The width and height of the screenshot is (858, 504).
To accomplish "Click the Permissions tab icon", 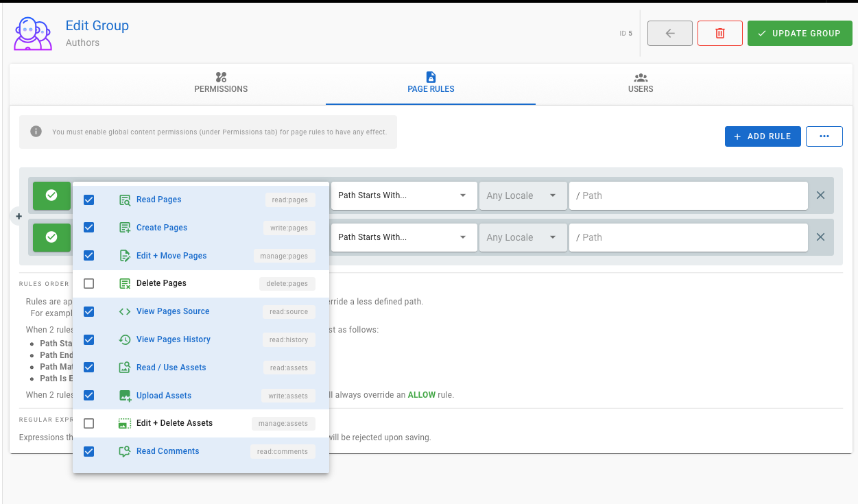I will [x=221, y=77].
